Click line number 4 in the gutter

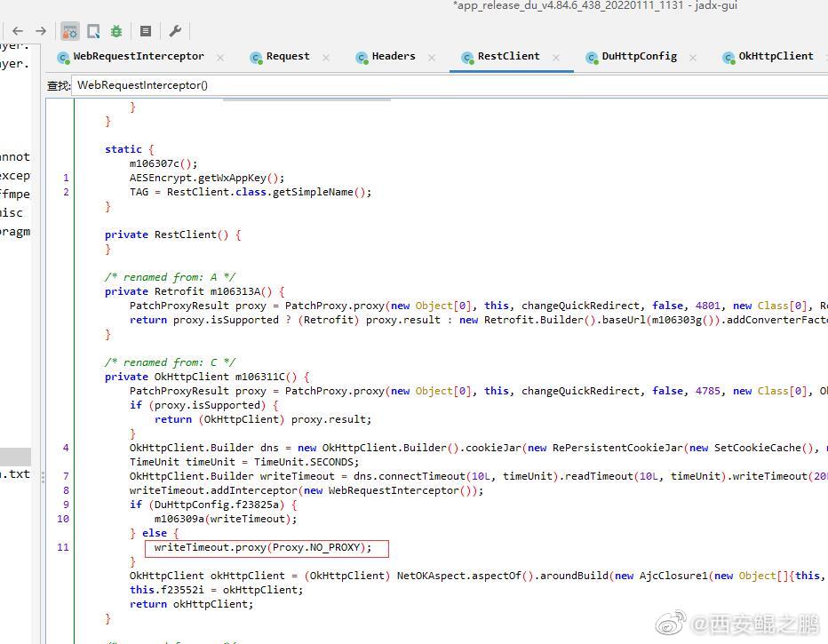click(66, 448)
